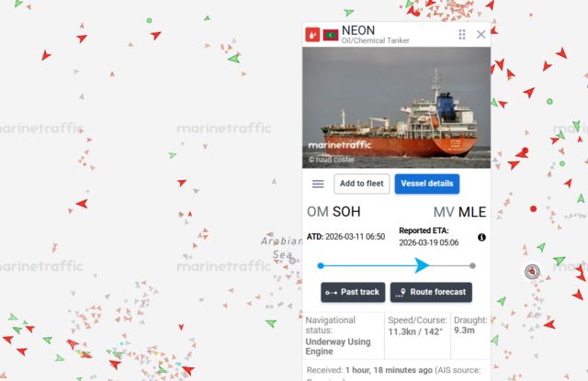Click the voyage departure start dot
Screen dimensions: 588x381
pos(321,265)
